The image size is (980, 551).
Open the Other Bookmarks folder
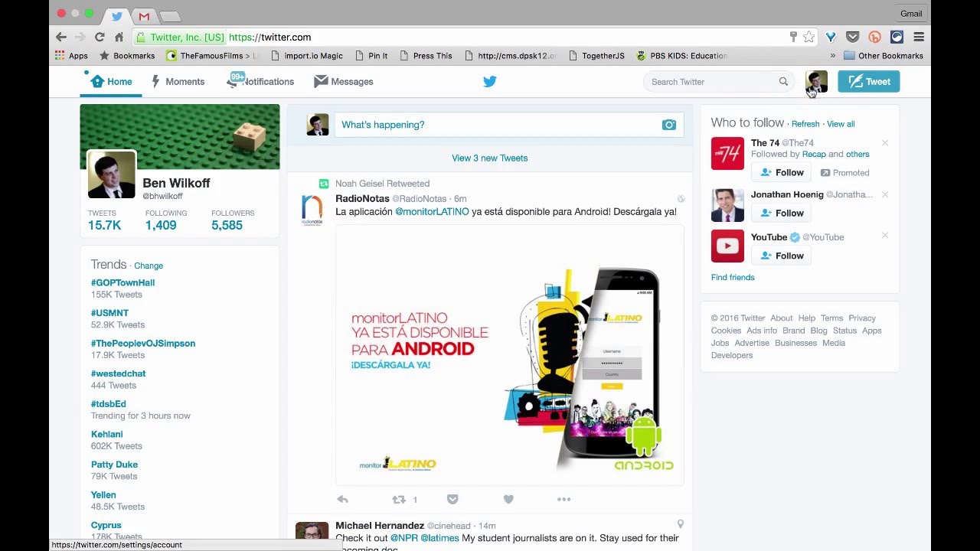click(884, 56)
